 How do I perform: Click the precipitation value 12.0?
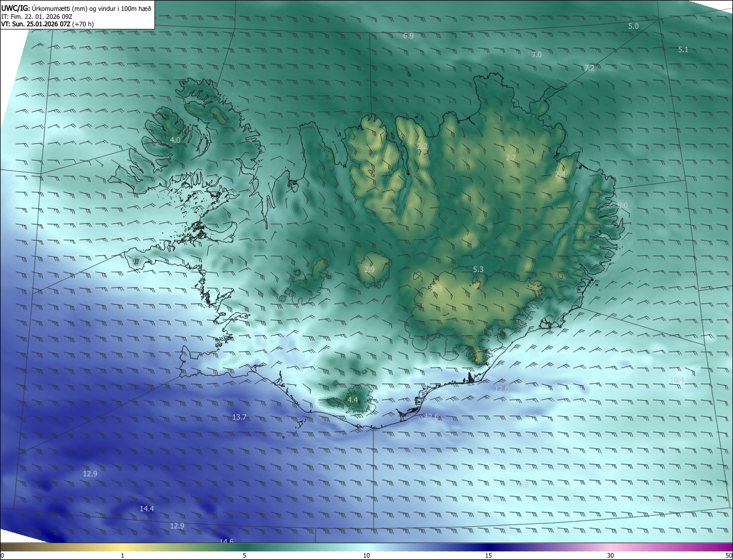point(502,389)
